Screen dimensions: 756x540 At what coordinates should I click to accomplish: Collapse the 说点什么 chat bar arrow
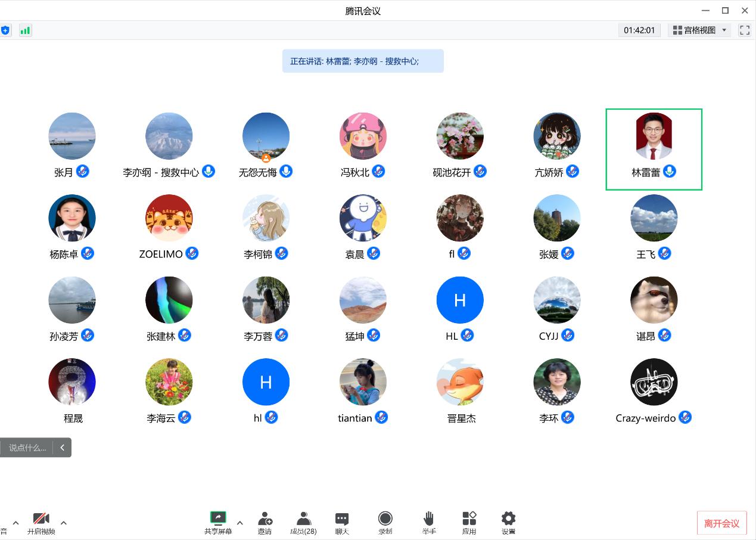(62, 448)
